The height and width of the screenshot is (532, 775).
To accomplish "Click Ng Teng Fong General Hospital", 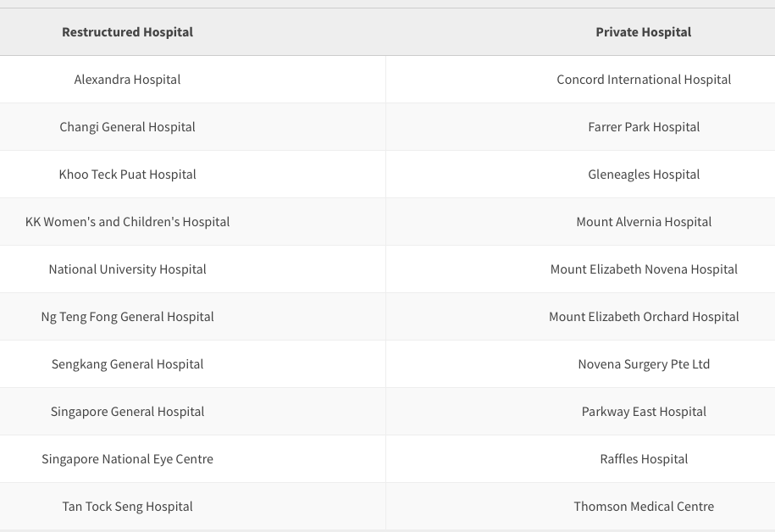I will coord(128,317).
